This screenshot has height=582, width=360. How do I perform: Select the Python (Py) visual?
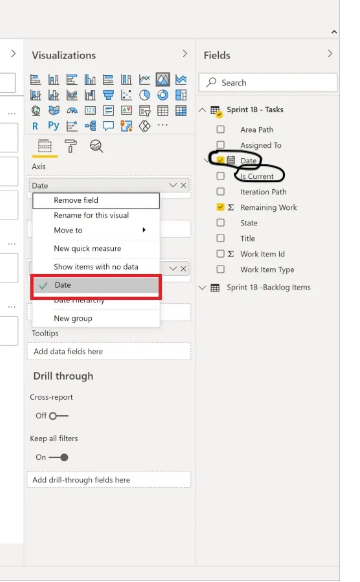pyautogui.click(x=53, y=126)
